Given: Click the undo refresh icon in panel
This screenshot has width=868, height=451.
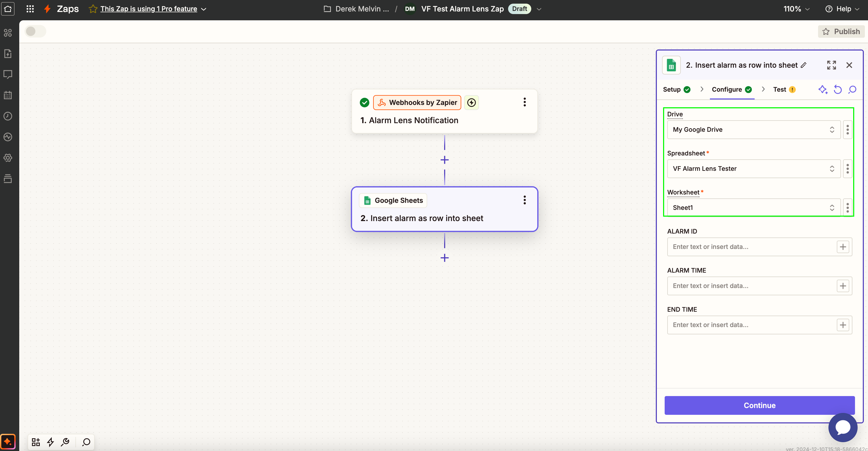Looking at the screenshot, I should click(x=838, y=89).
